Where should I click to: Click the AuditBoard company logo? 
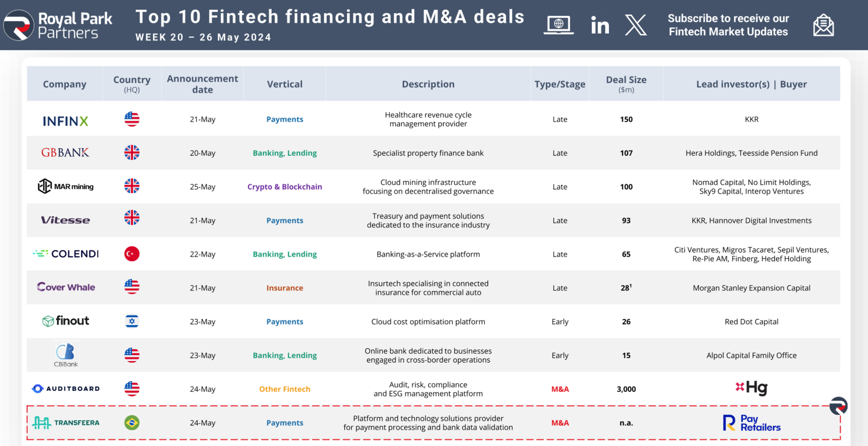(x=66, y=389)
